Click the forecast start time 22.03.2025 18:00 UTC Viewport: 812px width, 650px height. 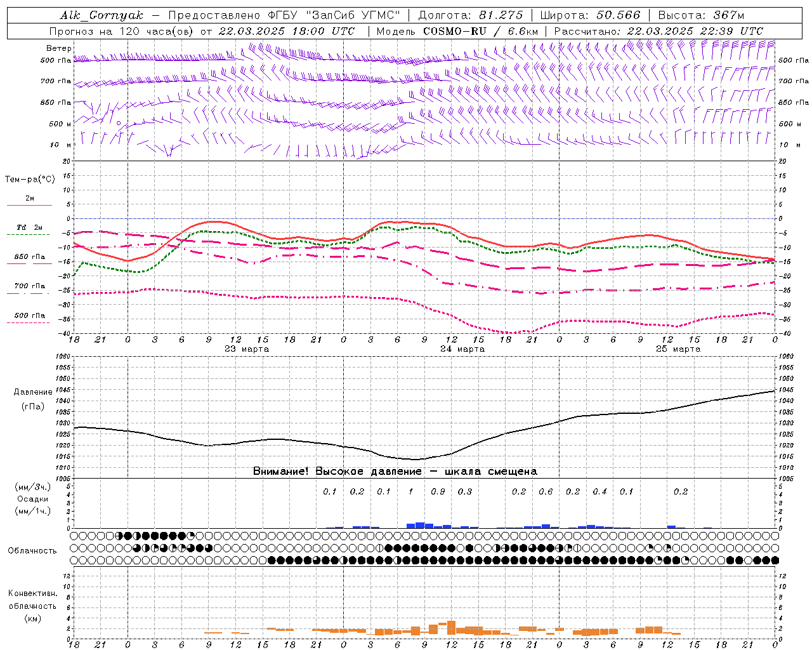pos(286,31)
